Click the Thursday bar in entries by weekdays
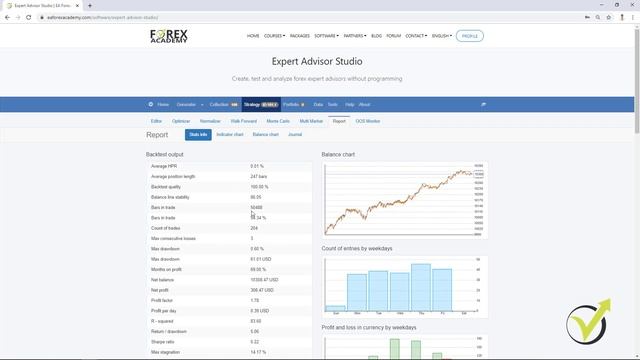Screen dimensions: 640x360 pyautogui.click(x=421, y=287)
